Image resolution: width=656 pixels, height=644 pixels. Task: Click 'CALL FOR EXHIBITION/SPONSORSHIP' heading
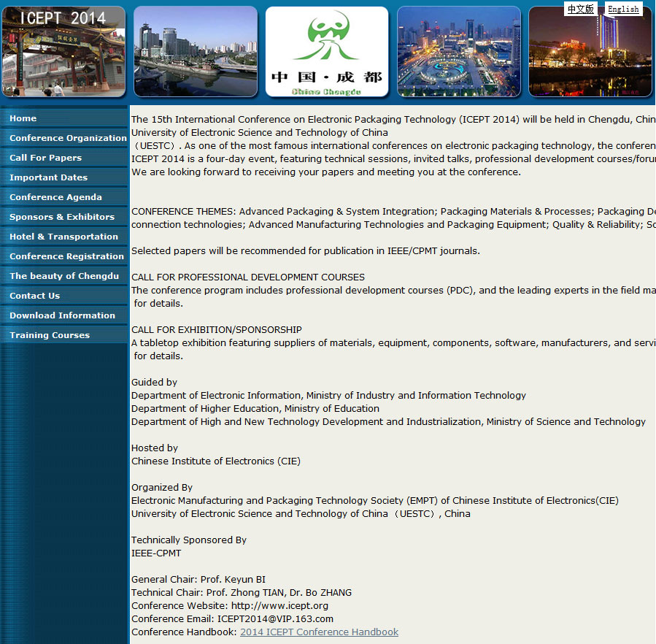coord(217,329)
